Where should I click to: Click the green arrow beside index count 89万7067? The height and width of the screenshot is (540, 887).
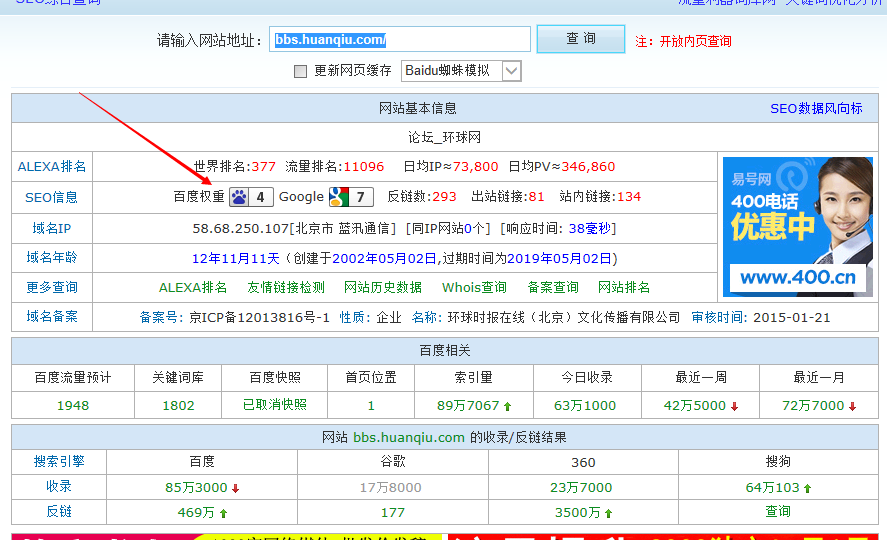pyautogui.click(x=508, y=406)
